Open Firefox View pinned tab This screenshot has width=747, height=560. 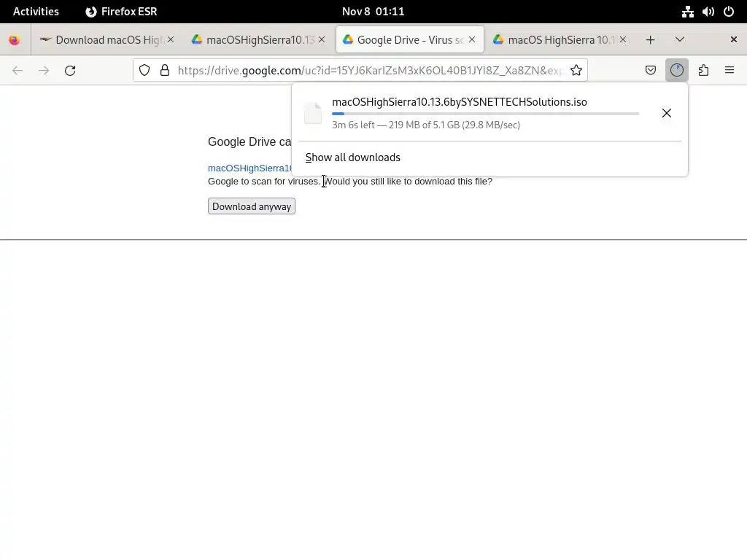click(15, 40)
